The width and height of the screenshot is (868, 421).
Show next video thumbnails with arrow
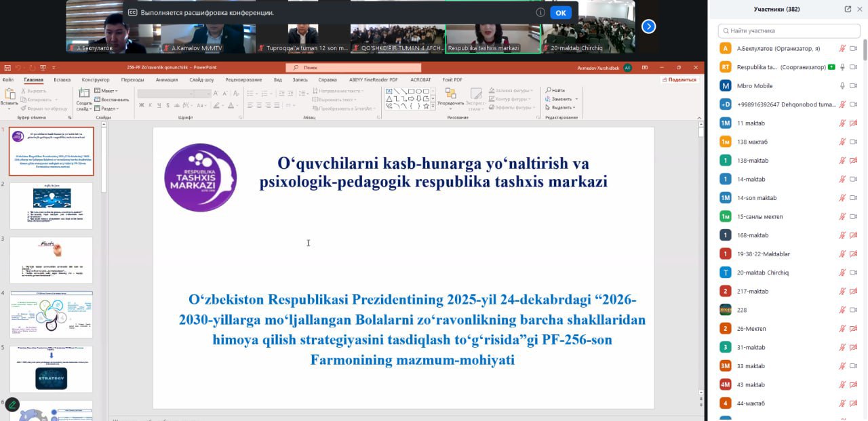pos(649,26)
